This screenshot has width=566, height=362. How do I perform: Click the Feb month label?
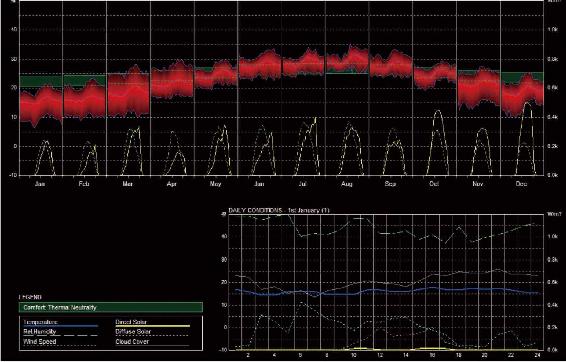pyautogui.click(x=84, y=184)
